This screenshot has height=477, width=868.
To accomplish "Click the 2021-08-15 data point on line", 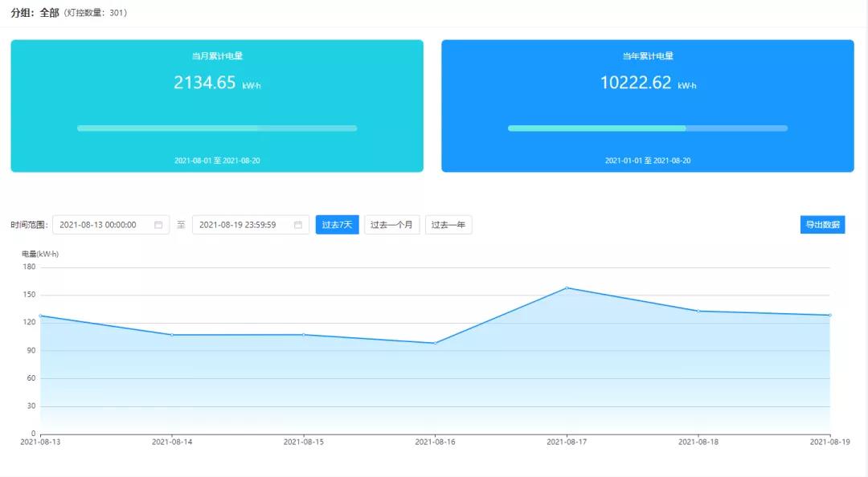I will tap(304, 334).
